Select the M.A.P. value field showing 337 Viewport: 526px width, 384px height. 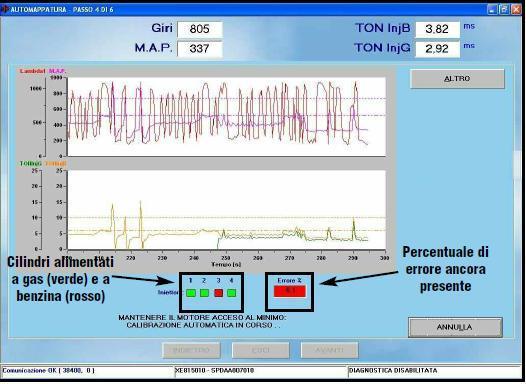point(200,49)
